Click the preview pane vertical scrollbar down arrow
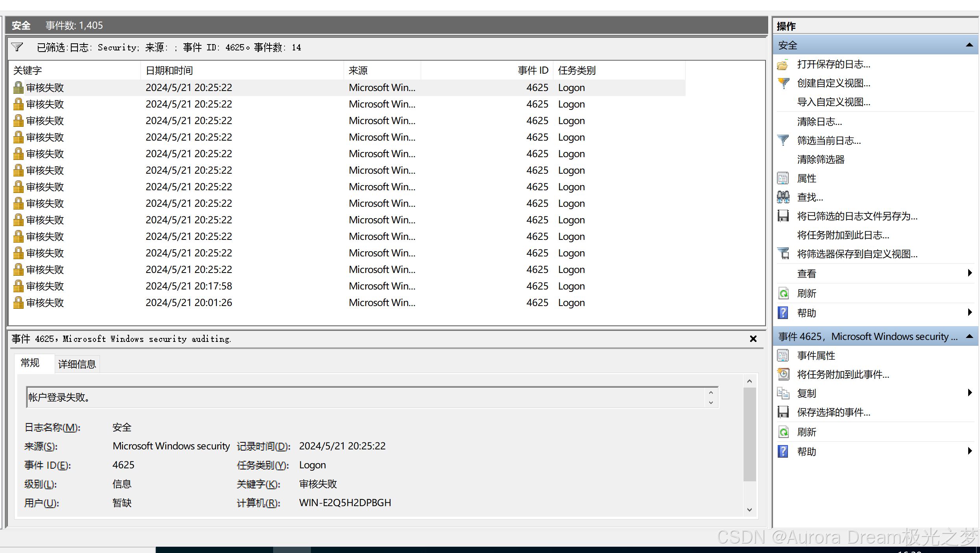980x553 pixels. pos(749,510)
